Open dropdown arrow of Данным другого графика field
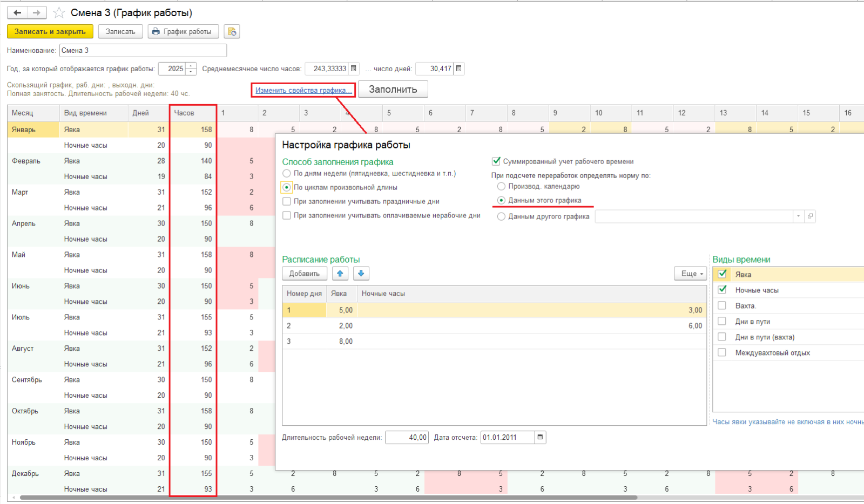 798,216
